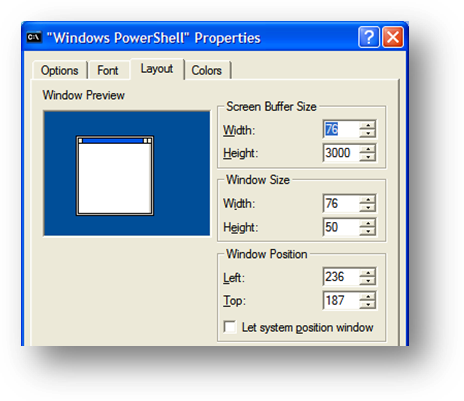The height and width of the screenshot is (401, 464).
Task: Click the help question mark button
Action: 369,37
